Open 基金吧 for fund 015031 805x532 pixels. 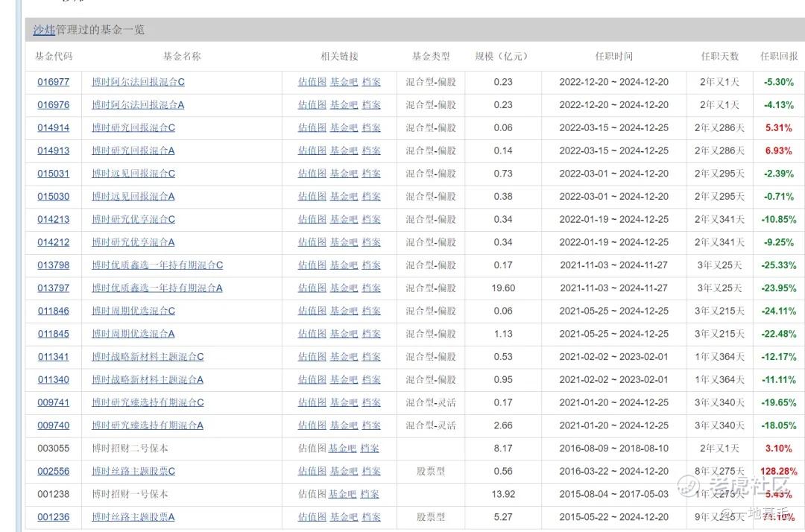[344, 174]
